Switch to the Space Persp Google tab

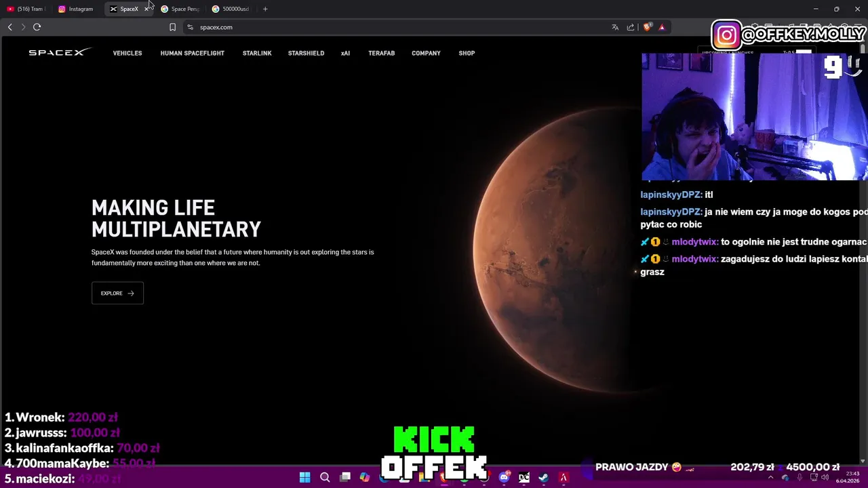(180, 9)
